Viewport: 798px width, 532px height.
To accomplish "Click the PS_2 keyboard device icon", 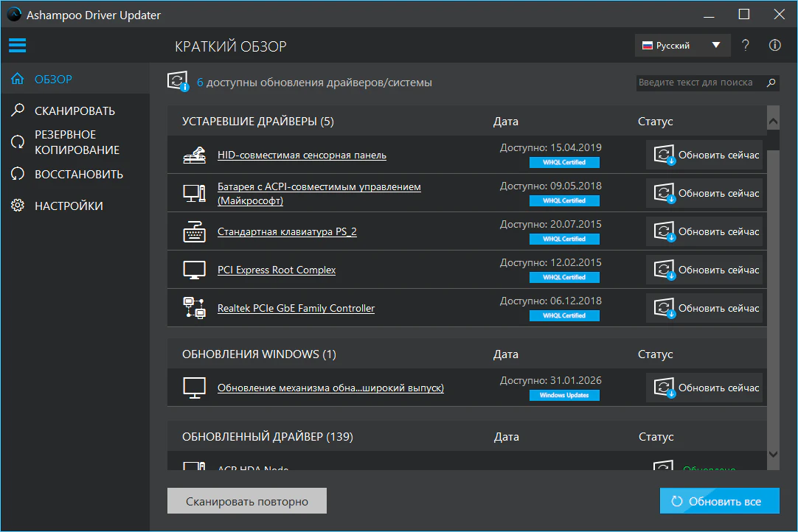I will (194, 232).
